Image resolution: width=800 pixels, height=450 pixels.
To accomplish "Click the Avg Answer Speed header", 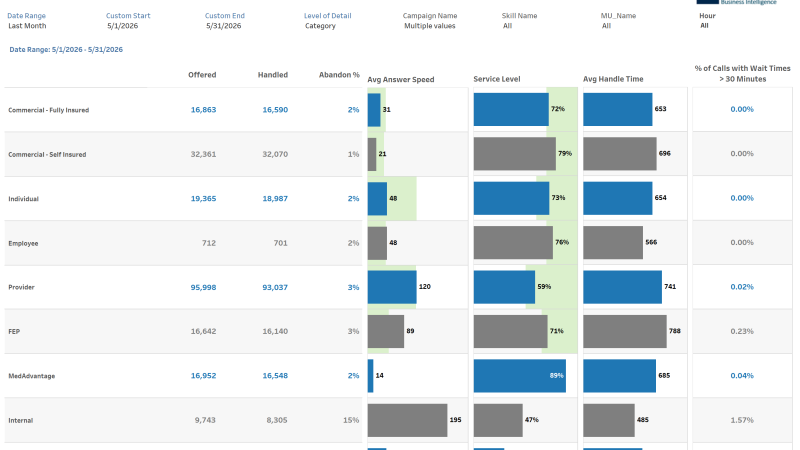I will coord(401,79).
